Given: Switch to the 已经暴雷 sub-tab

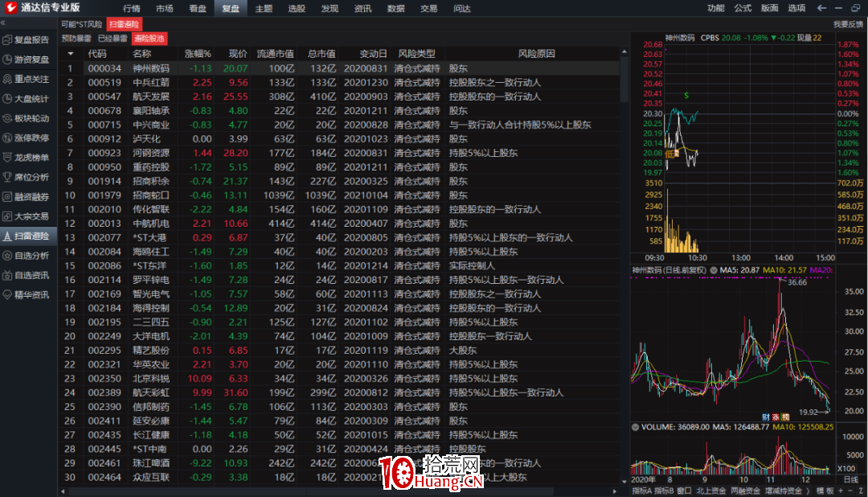Looking at the screenshot, I should tap(113, 39).
